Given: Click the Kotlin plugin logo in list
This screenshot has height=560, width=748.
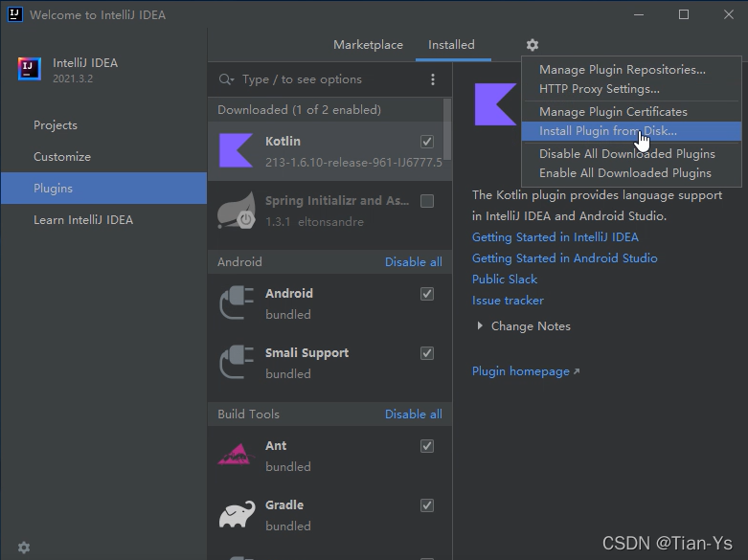Looking at the screenshot, I should pos(236,150).
